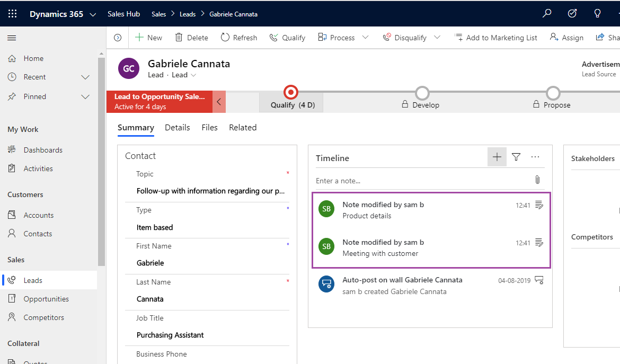Click the search magnifier icon
Viewport: 620px width, 364px height.
547,14
